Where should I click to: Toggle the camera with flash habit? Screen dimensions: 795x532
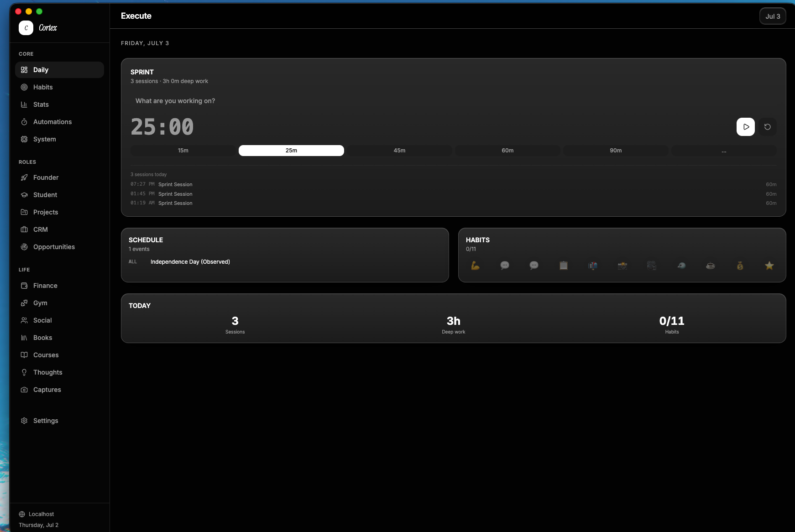(x=622, y=266)
